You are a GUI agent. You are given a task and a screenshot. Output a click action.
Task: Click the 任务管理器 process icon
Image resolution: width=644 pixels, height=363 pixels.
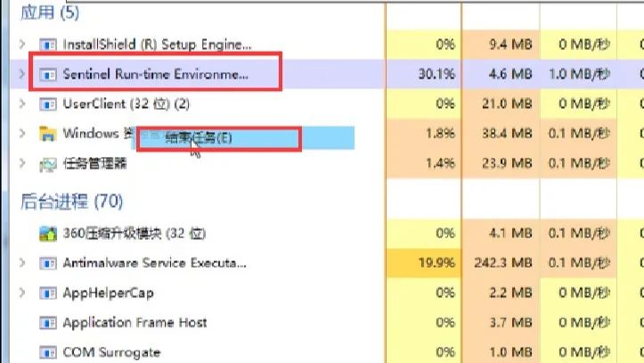47,164
